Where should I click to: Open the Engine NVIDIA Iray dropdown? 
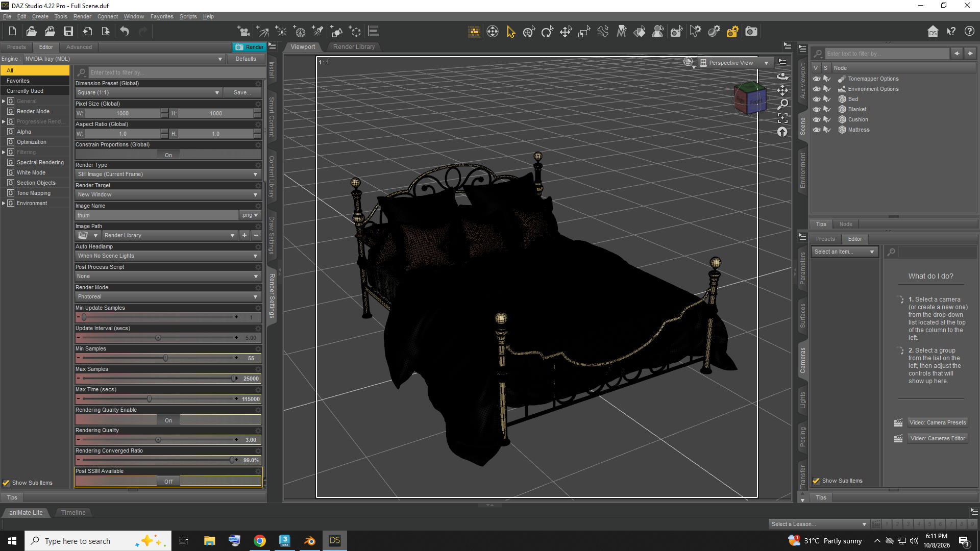click(124, 59)
